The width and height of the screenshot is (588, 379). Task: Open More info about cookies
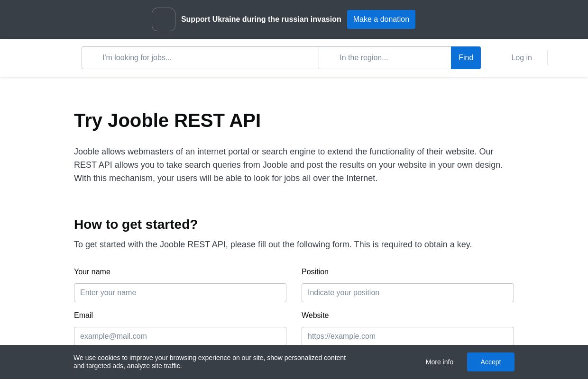point(440,362)
